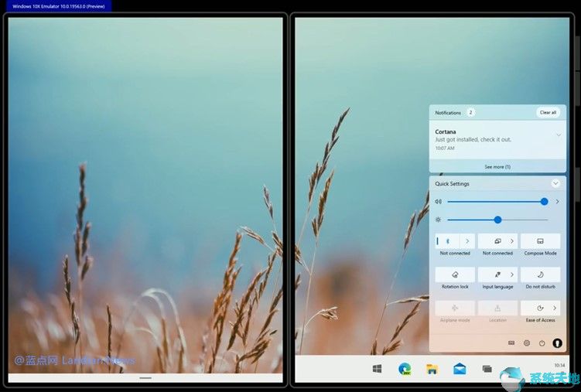Click the Quick Settings header label
Image resolution: width=581 pixels, height=392 pixels.
click(452, 183)
